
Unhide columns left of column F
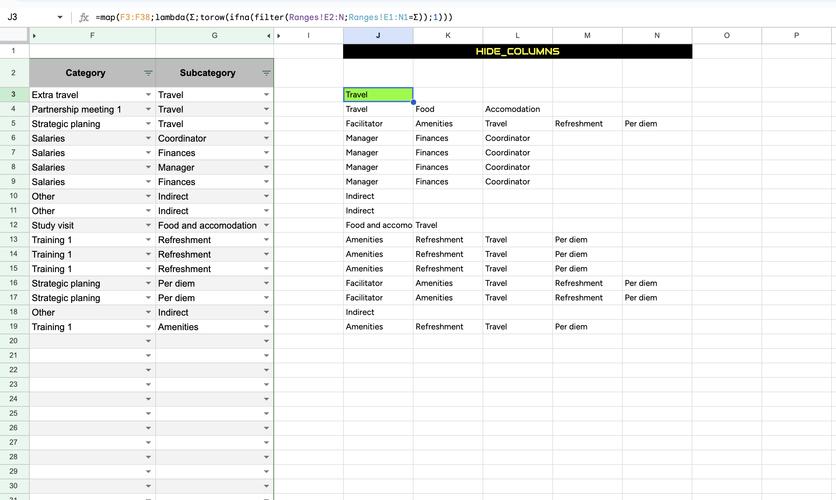pyautogui.click(x=35, y=36)
